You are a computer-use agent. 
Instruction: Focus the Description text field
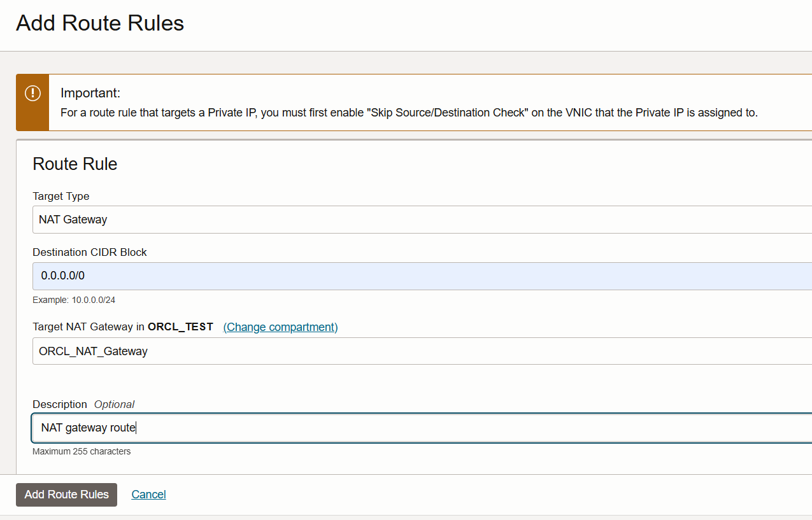pyautogui.click(x=420, y=428)
